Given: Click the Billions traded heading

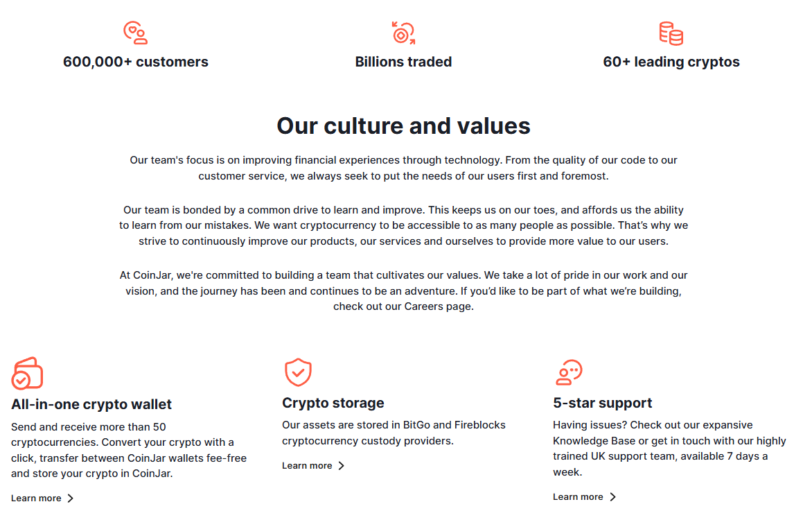Looking at the screenshot, I should pos(403,62).
